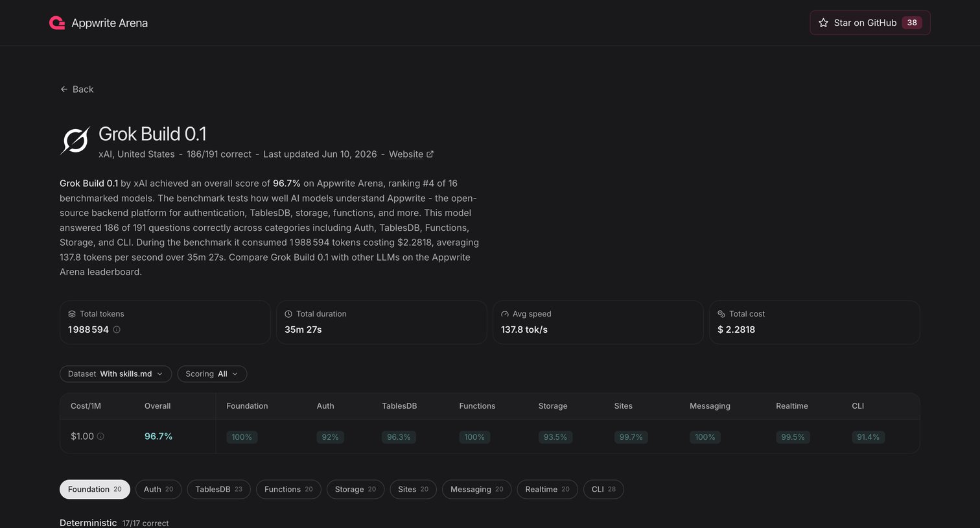Screen dimensions: 980x528
Task: Switch to the TablesDB tab
Action: click(218, 489)
